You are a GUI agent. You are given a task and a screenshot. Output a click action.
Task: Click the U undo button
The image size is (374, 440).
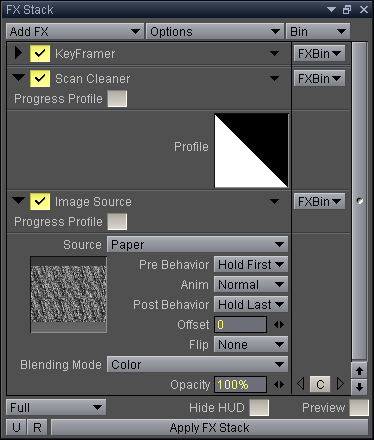click(x=16, y=427)
